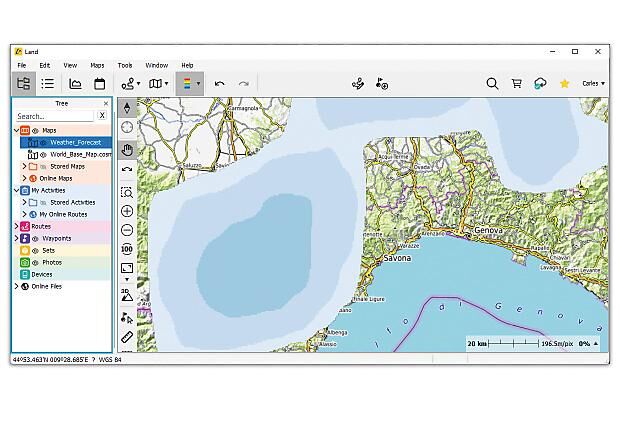
Task: Open the 0% opacity arrow on map
Action: coord(596,344)
